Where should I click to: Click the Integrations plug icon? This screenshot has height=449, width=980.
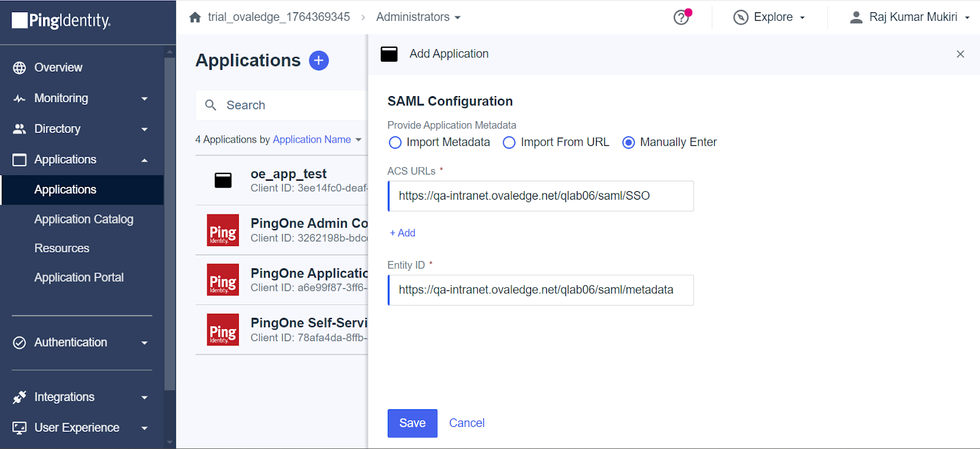point(20,397)
